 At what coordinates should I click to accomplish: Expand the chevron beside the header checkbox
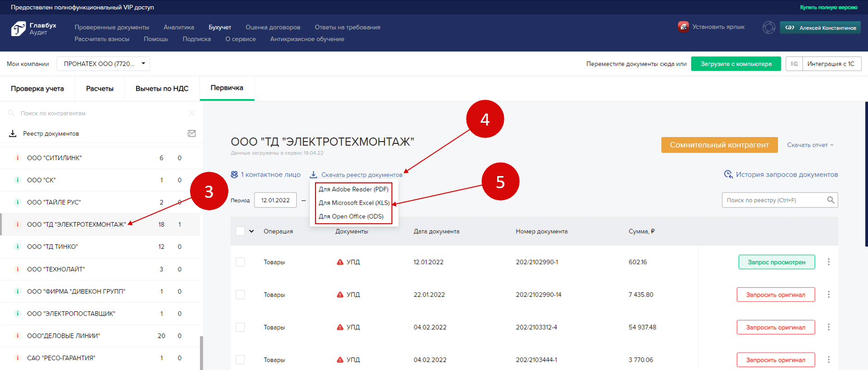tap(252, 231)
